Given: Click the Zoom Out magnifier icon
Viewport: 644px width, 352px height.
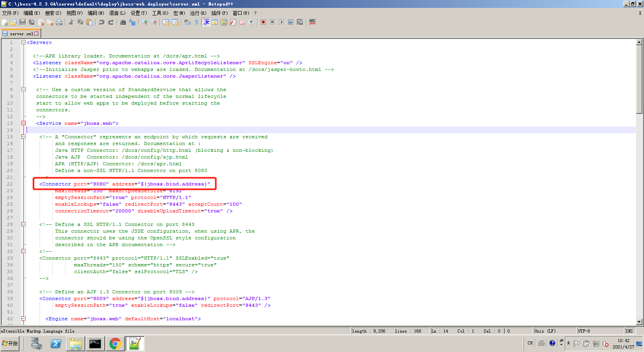Looking at the screenshot, I should click(x=154, y=22).
